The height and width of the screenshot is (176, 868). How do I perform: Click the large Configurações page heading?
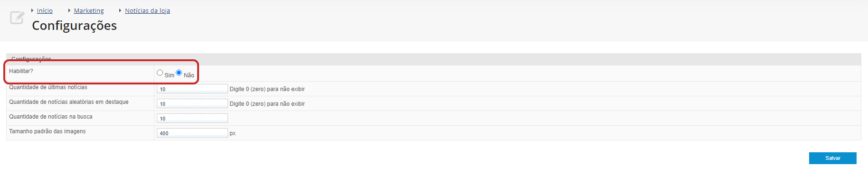click(75, 26)
